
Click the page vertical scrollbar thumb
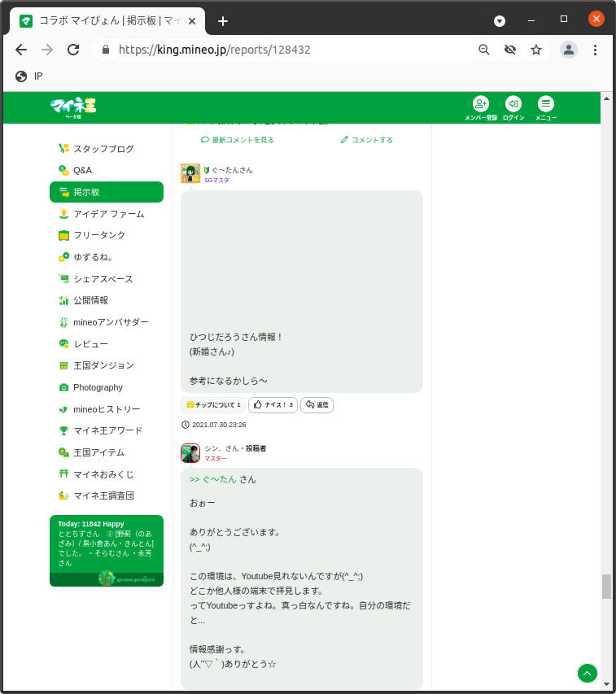(606, 586)
